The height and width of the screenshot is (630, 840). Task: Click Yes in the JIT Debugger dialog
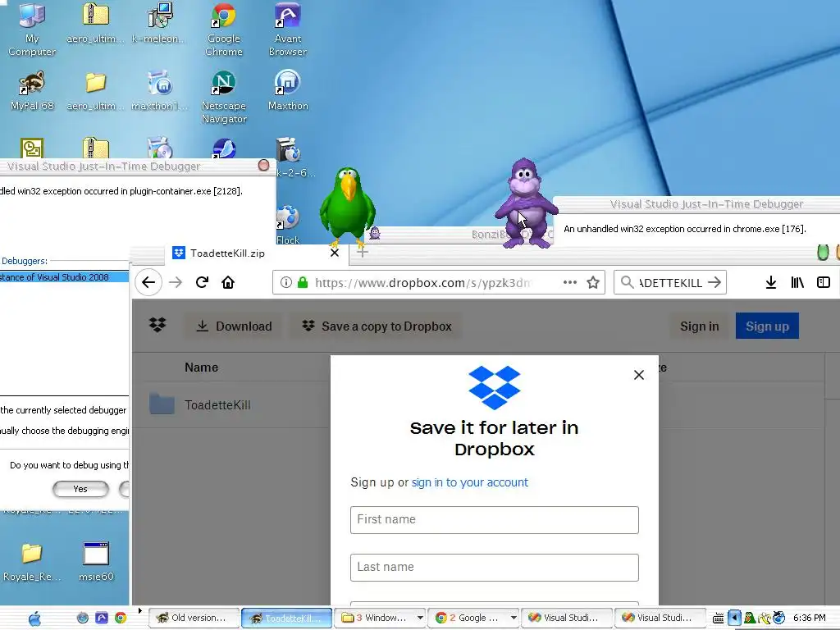80,489
